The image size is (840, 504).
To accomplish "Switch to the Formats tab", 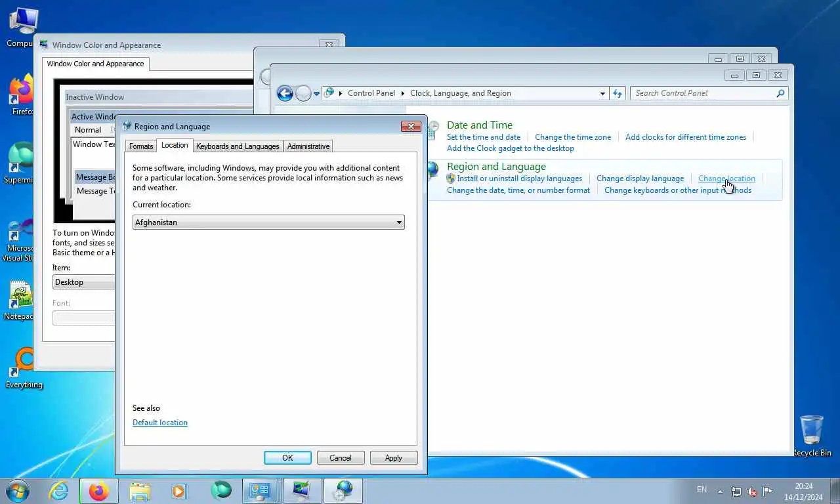I will pos(141,146).
